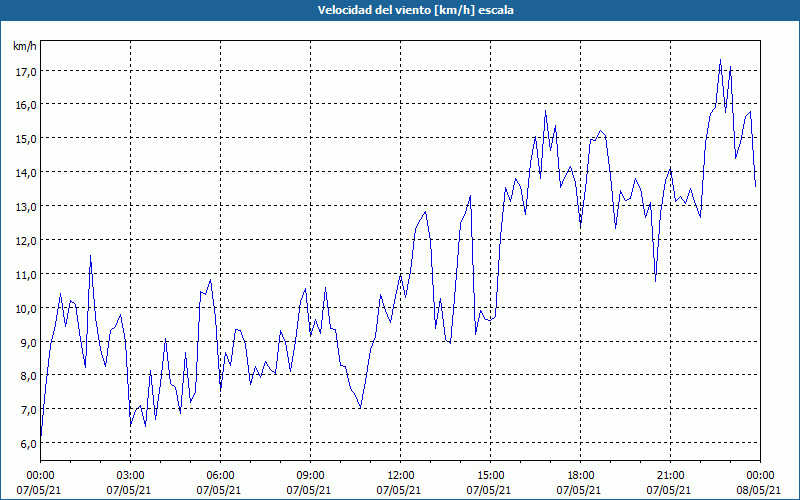Click the '11,0' y-axis value
The height and width of the screenshot is (500, 800).
point(26,275)
